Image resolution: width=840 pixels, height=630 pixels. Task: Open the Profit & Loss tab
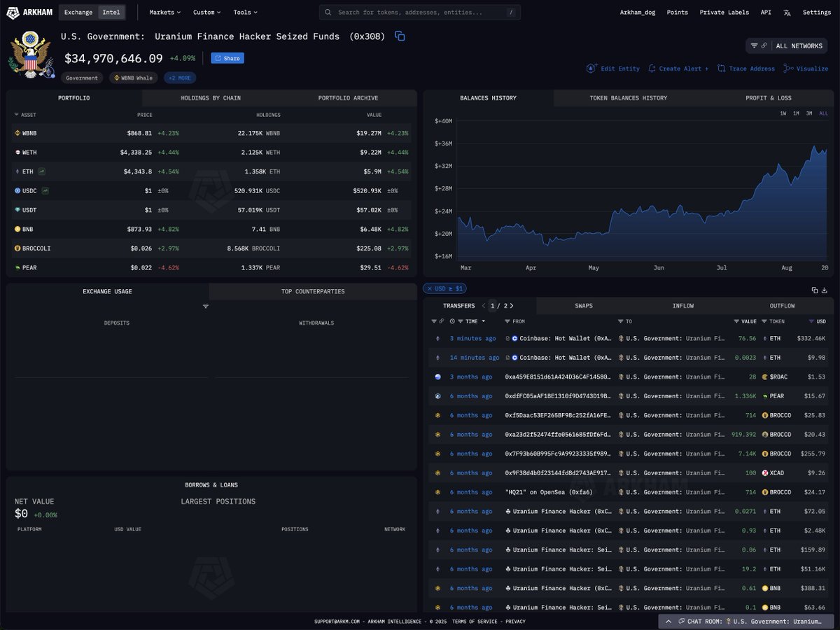pyautogui.click(x=769, y=98)
